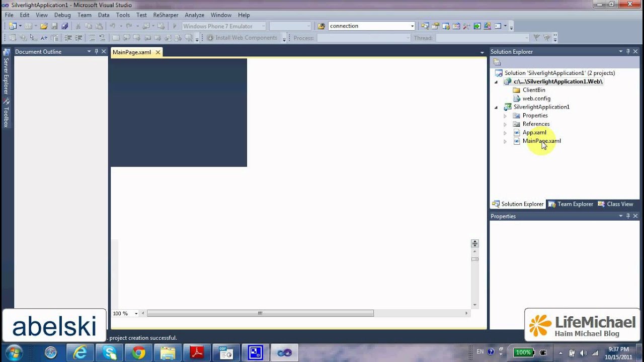Screen dimensions: 644x362
Task: Open Document Outline window position dropdown
Action: coord(89,51)
